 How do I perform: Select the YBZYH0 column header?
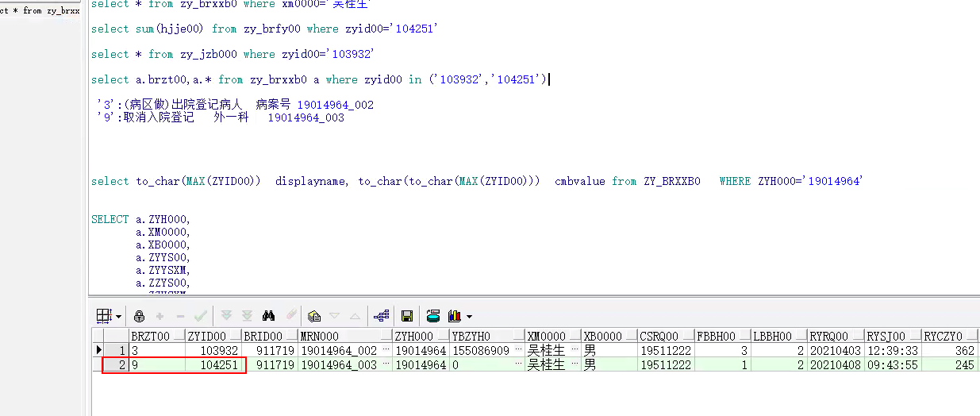[486, 337]
